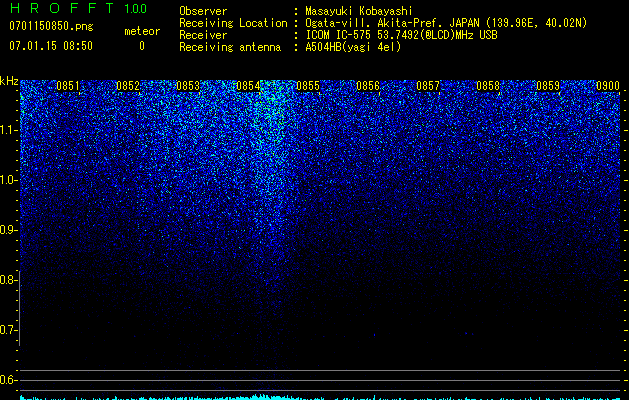Viewport: 629px width, 400px height.
Task: Click the 0.7 kHz frequency label
Action: pos(8,330)
